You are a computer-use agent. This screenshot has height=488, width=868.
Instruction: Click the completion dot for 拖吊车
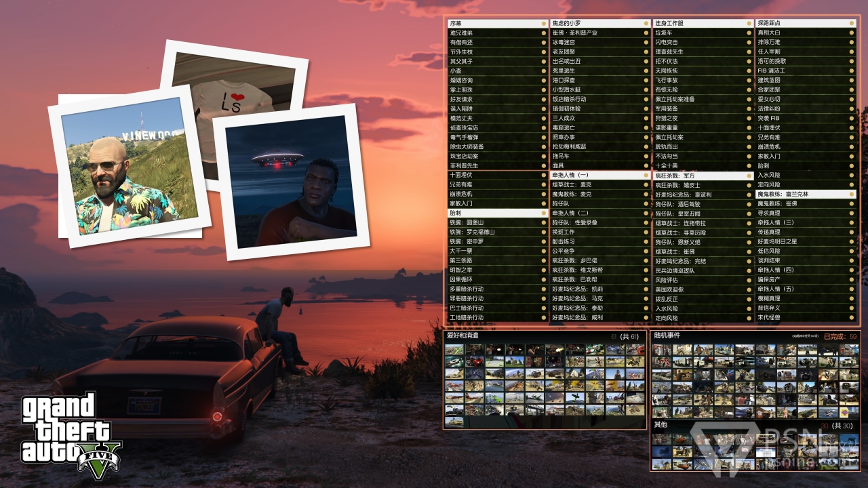(x=646, y=156)
